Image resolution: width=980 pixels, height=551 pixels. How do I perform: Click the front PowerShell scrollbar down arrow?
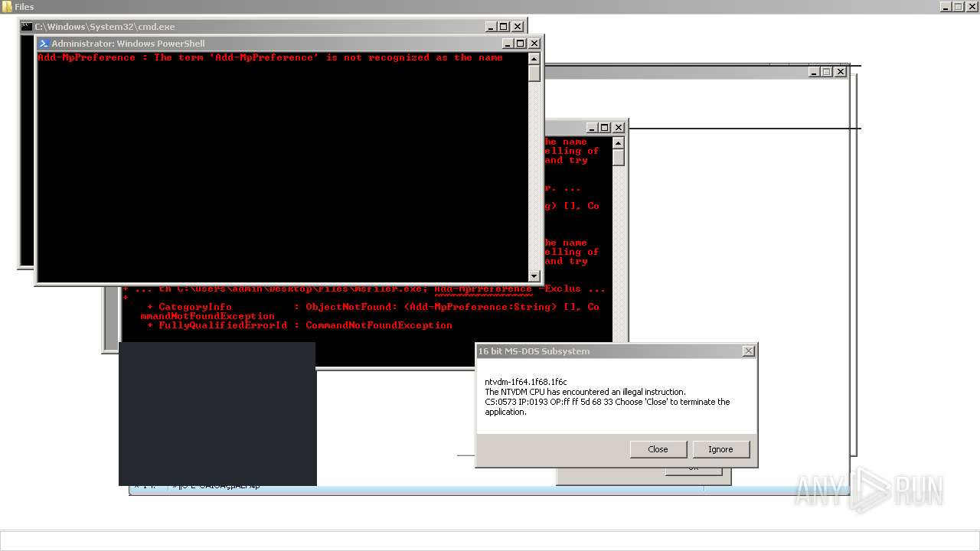[534, 276]
